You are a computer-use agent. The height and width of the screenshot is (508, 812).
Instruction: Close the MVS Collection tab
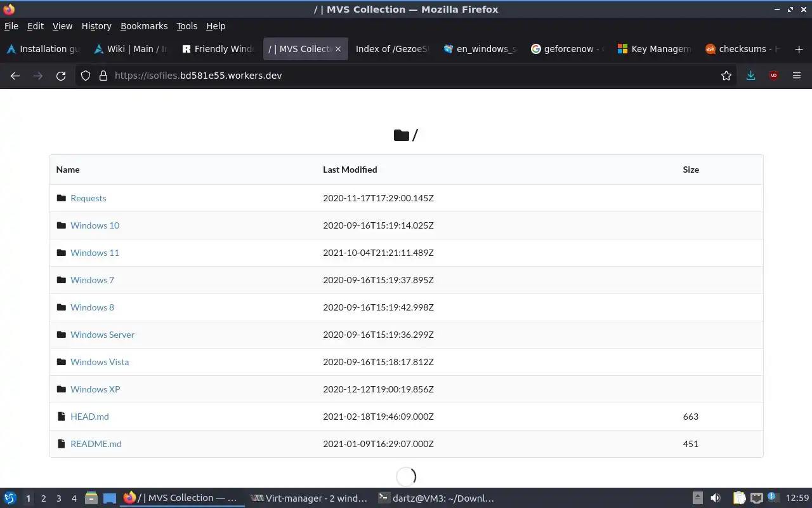tap(338, 49)
